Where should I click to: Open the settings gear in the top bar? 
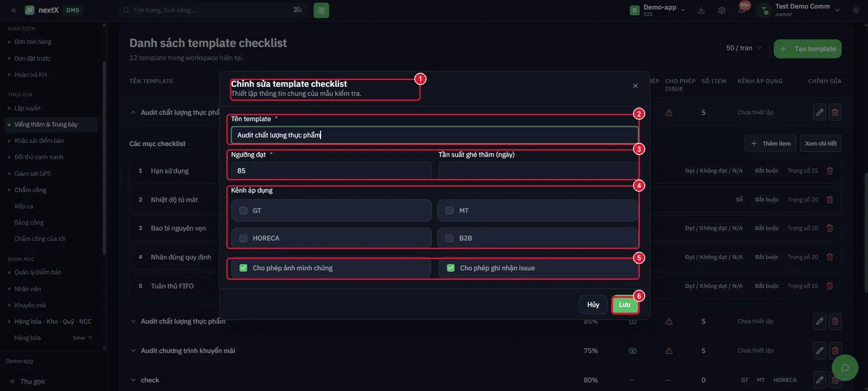click(722, 10)
